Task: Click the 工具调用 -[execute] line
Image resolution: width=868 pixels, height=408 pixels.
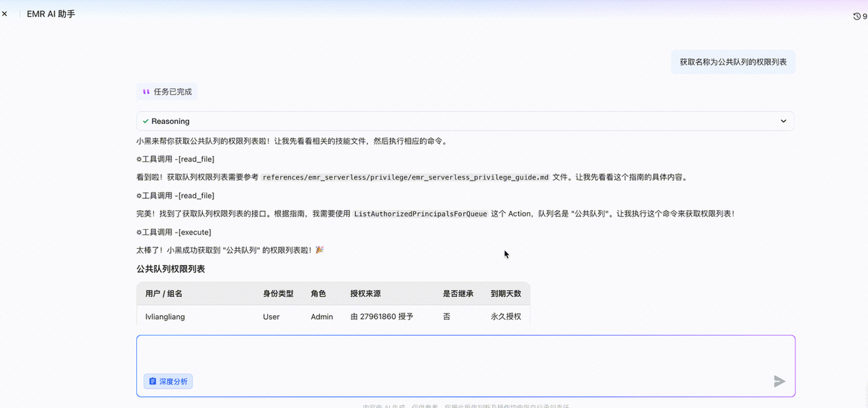Action: (x=174, y=232)
